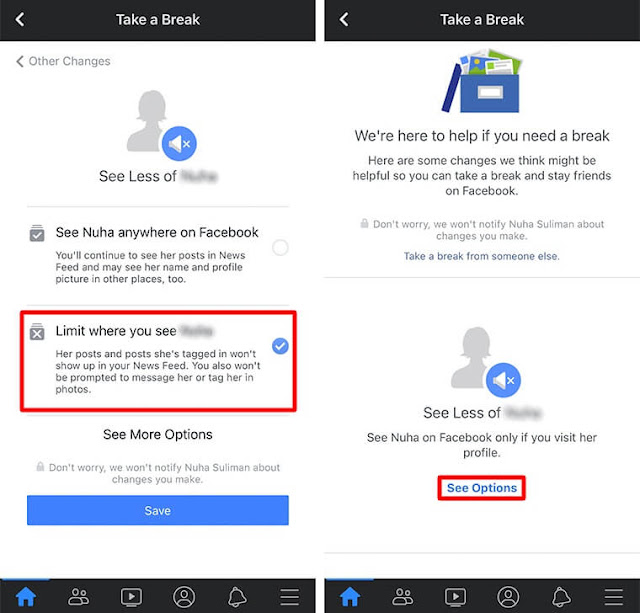The width and height of the screenshot is (640, 613).
Task: Return to Other Changes via chevron link
Action: coord(63,61)
